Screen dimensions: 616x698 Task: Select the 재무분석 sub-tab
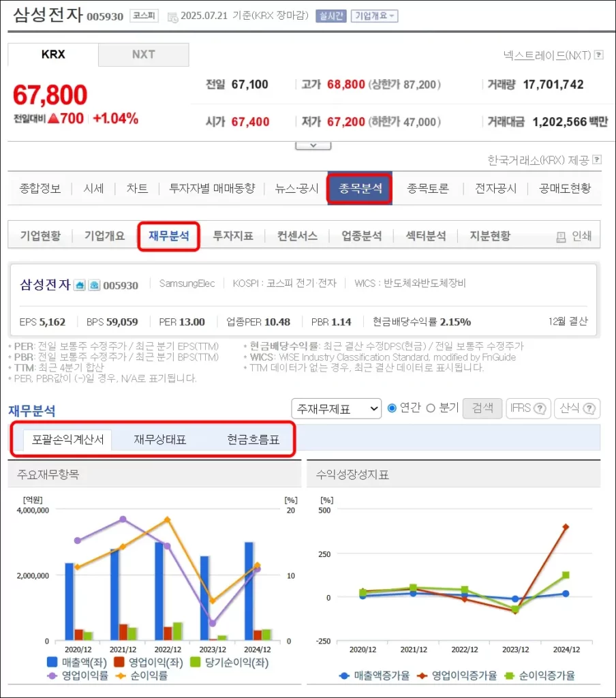coord(169,235)
